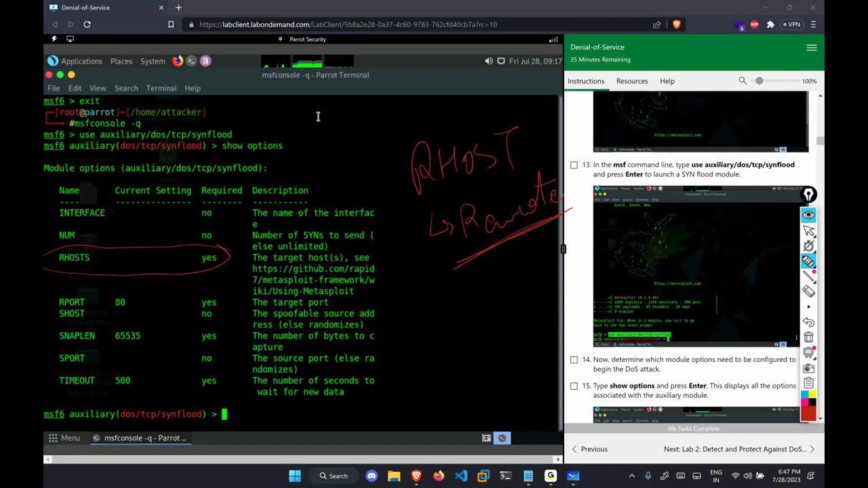Check the step 14 task checkbox
The width and height of the screenshot is (868, 488).
[574, 360]
